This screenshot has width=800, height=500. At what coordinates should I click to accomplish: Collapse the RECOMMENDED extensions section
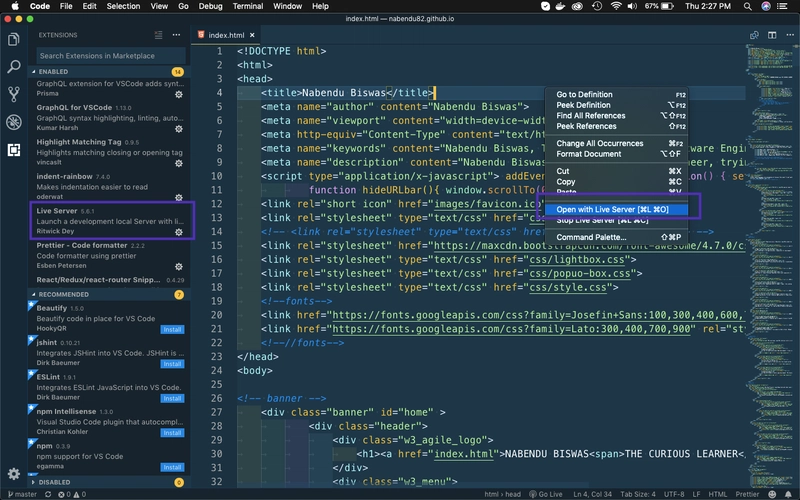109,294
